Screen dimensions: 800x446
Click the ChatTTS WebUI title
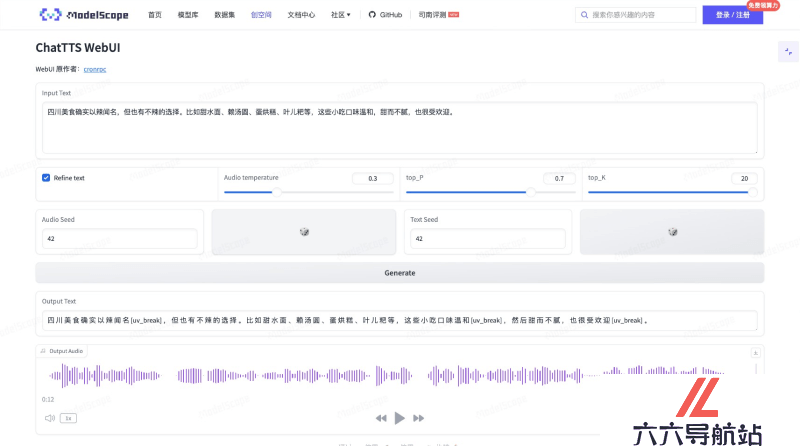pyautogui.click(x=78, y=47)
